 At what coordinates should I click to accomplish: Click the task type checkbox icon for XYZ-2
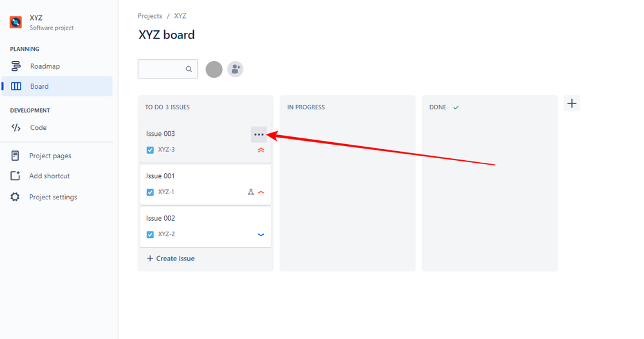[150, 234]
